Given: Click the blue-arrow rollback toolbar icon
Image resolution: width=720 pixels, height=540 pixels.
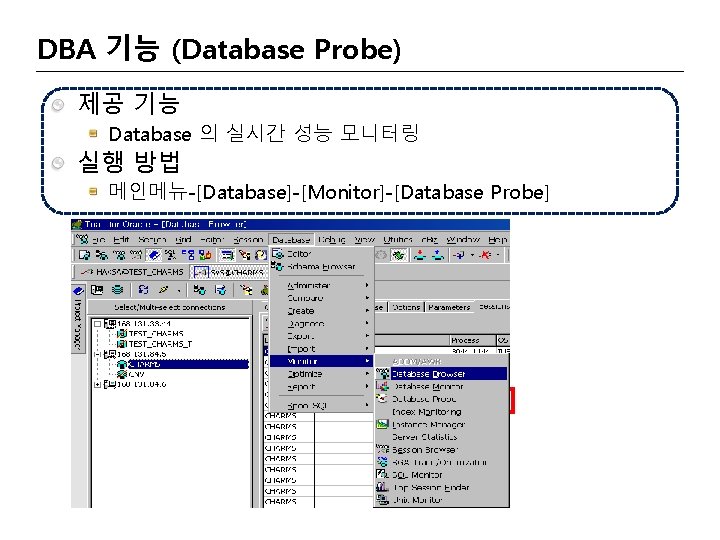Looking at the screenshot, I should [x=439, y=255].
